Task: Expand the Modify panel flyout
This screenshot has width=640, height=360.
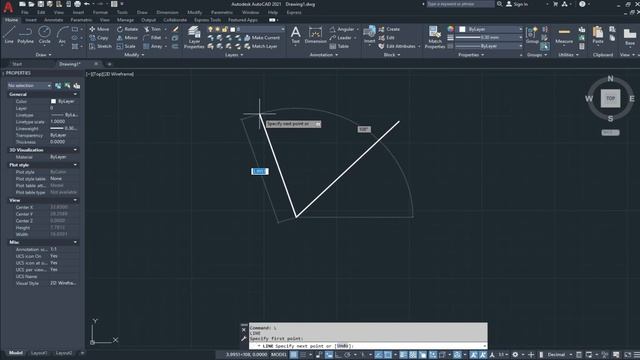Action: coord(134,55)
